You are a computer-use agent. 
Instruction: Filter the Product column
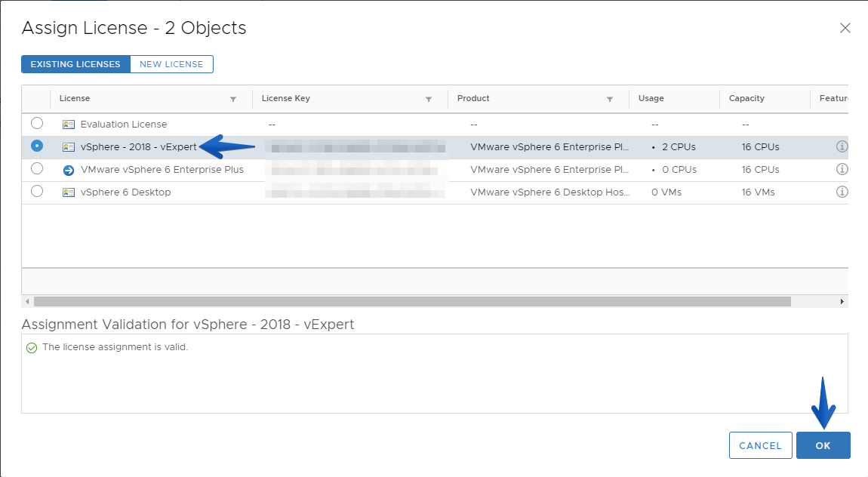(x=609, y=99)
